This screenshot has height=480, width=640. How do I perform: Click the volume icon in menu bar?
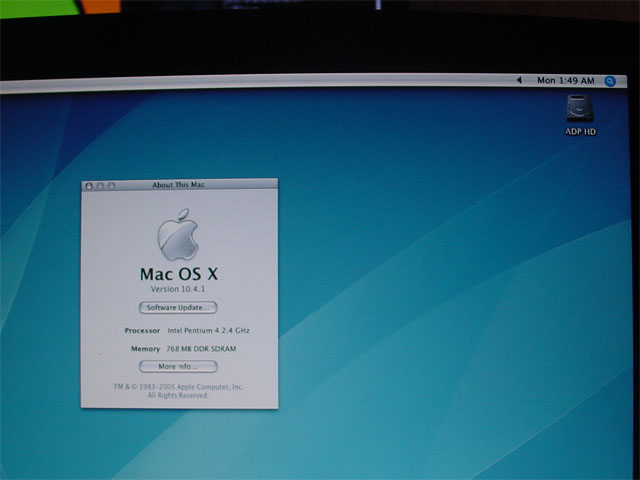[519, 80]
